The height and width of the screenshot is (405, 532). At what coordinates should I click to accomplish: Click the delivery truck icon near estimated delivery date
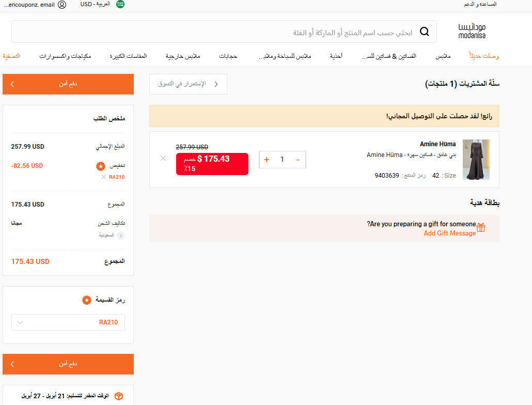[x=119, y=396]
